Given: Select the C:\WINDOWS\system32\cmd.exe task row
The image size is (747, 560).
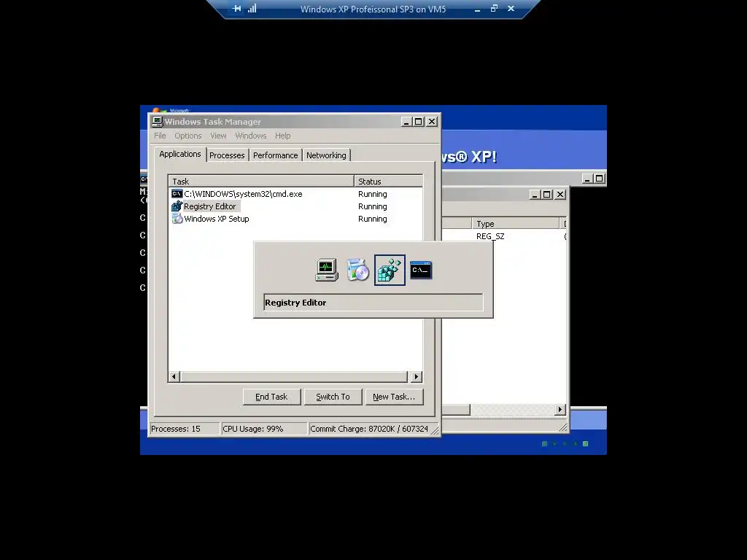Looking at the screenshot, I should click(295, 194).
